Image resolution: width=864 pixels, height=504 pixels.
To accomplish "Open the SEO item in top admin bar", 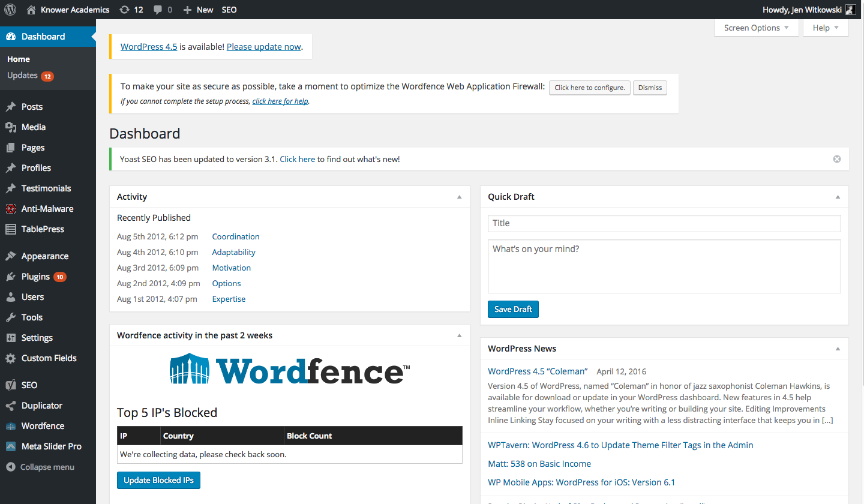I will [x=229, y=10].
